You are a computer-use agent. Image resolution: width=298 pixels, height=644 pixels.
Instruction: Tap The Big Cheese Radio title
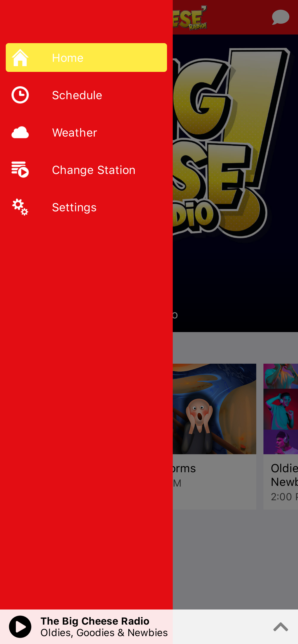95,621
